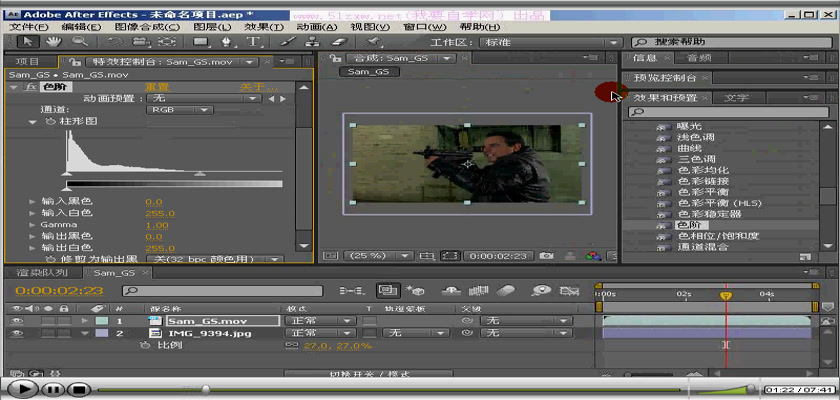Viewport: 840px width, 400px height.
Task: Switch to the 渲染队列 tab
Action: pyautogui.click(x=42, y=273)
